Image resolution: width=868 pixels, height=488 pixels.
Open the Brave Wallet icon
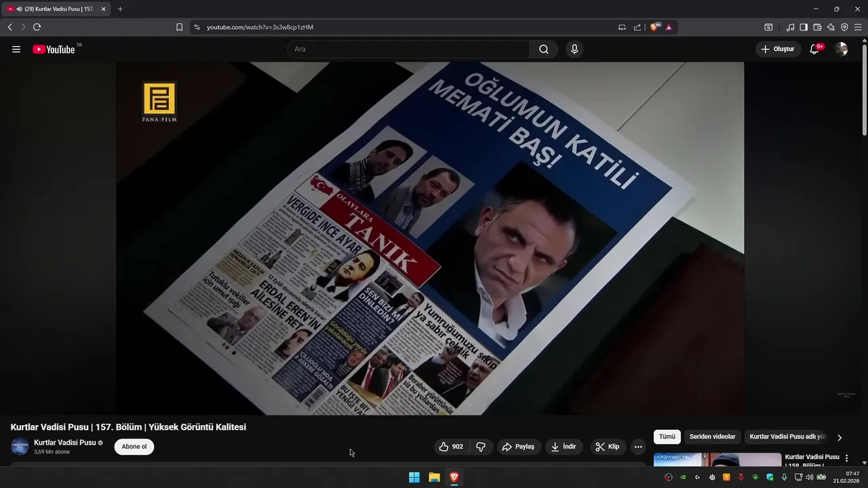(x=817, y=27)
